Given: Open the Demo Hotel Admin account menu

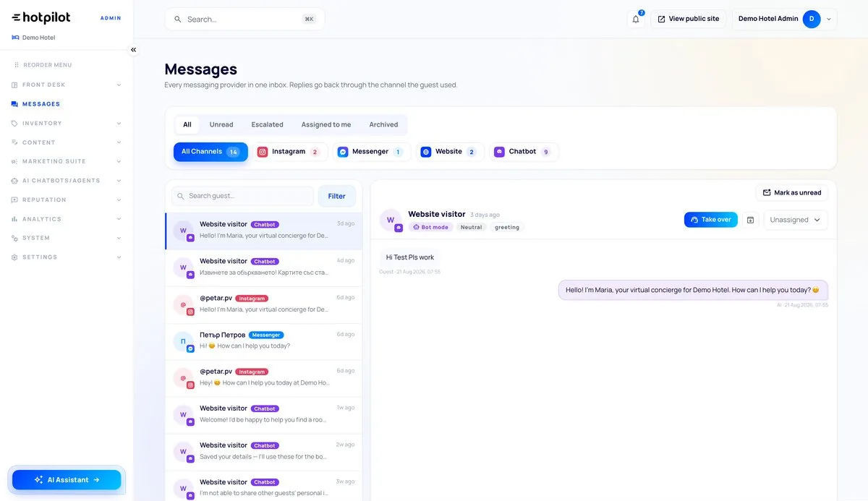Looking at the screenshot, I should tap(785, 19).
